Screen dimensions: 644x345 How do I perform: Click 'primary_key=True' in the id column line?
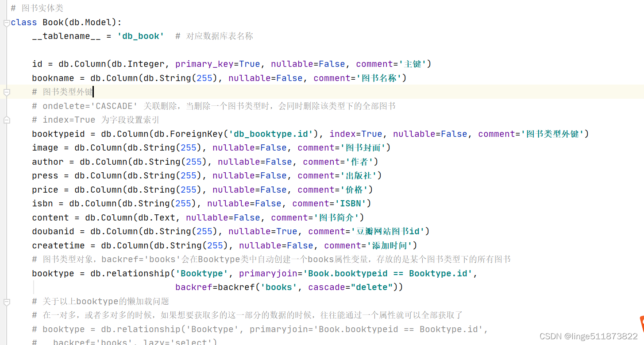[x=218, y=64]
